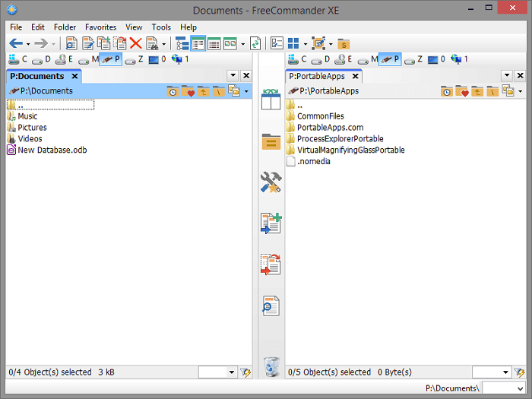Viewport: 532px width, 399px height.
Task: Open the four-squares layout dropdown arrow
Action: click(x=306, y=44)
